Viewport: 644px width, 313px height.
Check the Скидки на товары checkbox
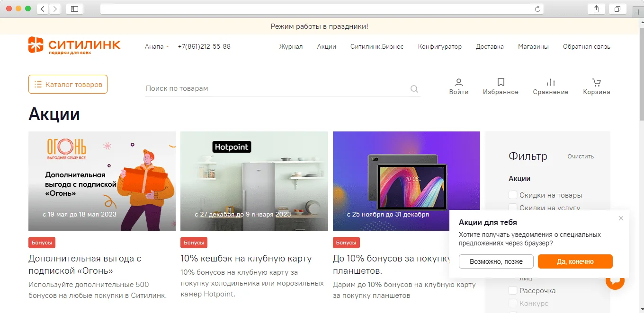click(513, 195)
